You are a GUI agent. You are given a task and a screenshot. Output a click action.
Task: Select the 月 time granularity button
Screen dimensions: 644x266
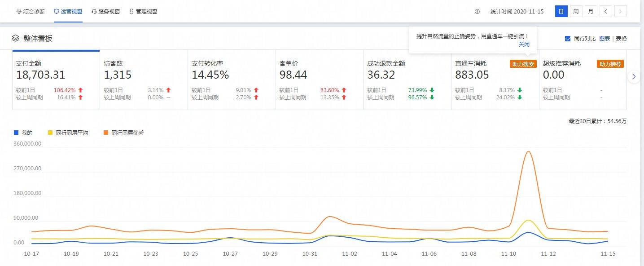(x=591, y=12)
